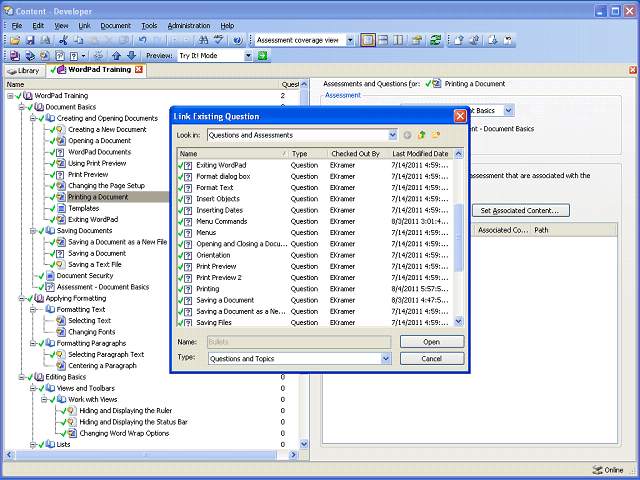Click the green Refresh arrows icon
Screen dimensions: 640x480
pos(436,40)
